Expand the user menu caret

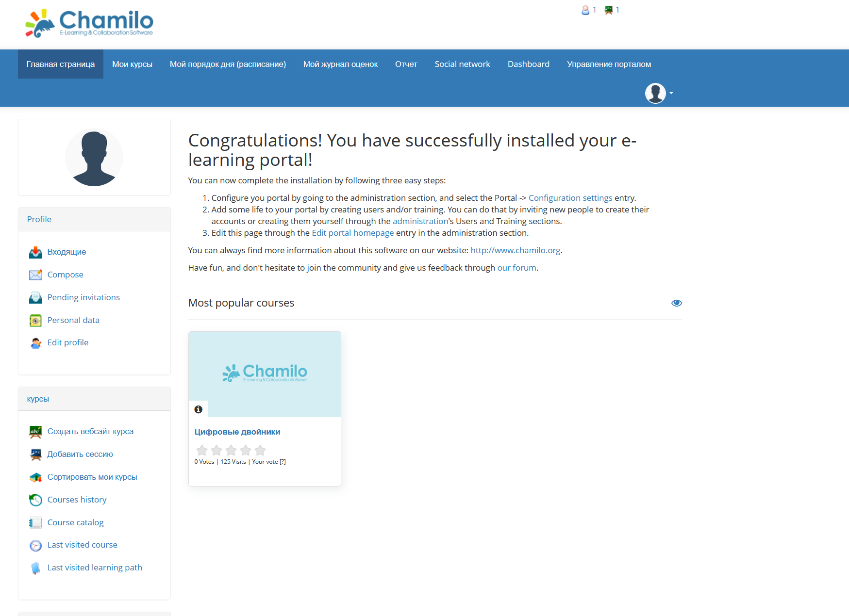pos(671,93)
